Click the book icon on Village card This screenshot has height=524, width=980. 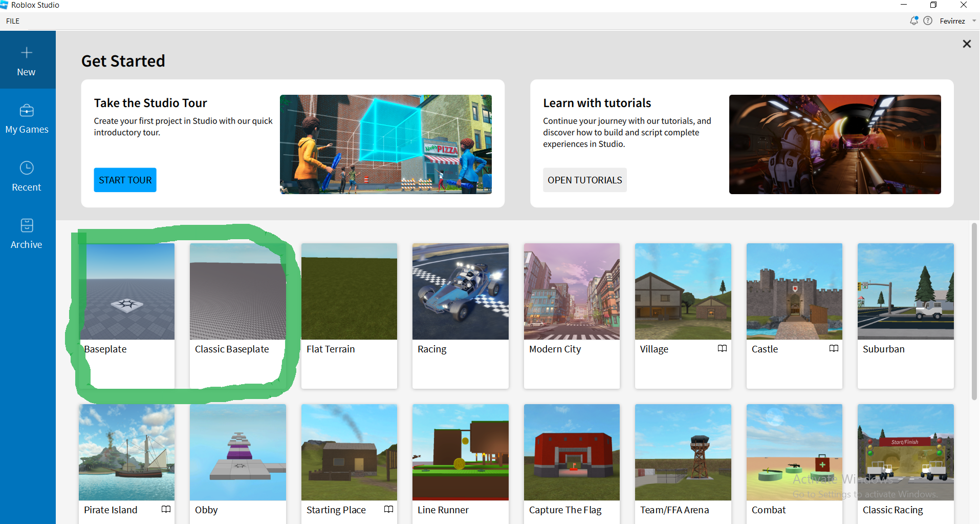coord(722,348)
